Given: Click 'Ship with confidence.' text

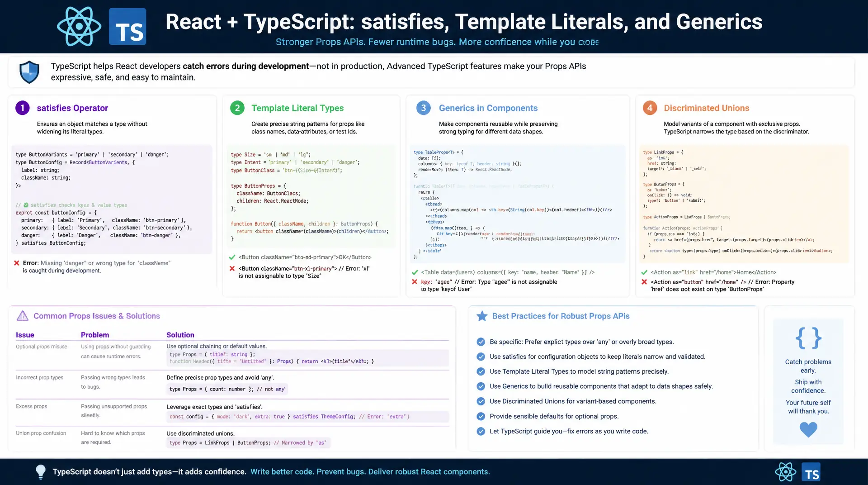Looking at the screenshot, I should click(808, 386).
